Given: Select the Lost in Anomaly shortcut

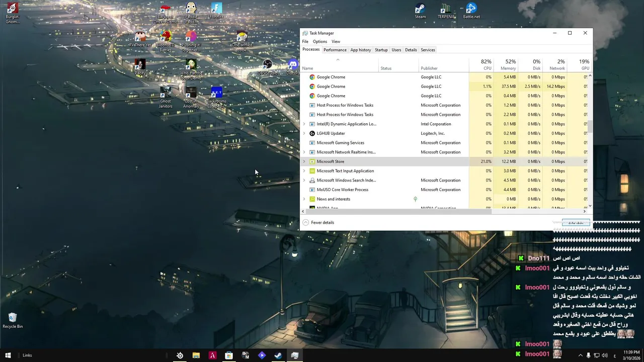Looking at the screenshot, I should 191,98.
